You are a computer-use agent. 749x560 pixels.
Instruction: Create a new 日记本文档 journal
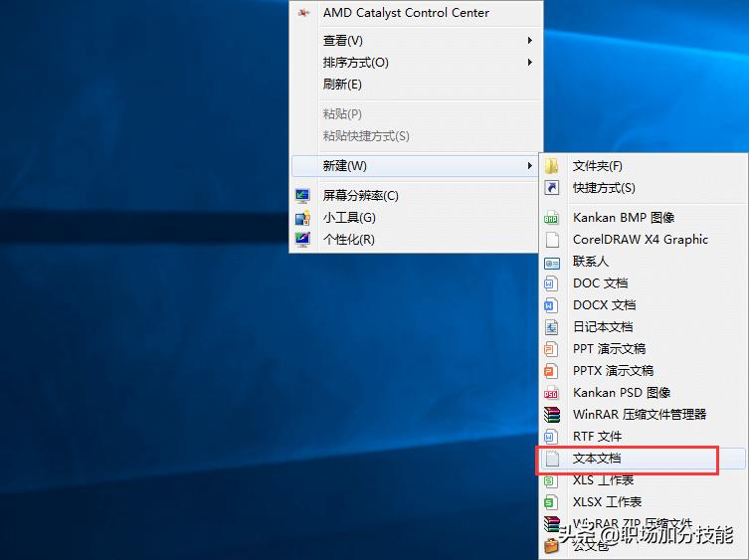(x=643, y=327)
